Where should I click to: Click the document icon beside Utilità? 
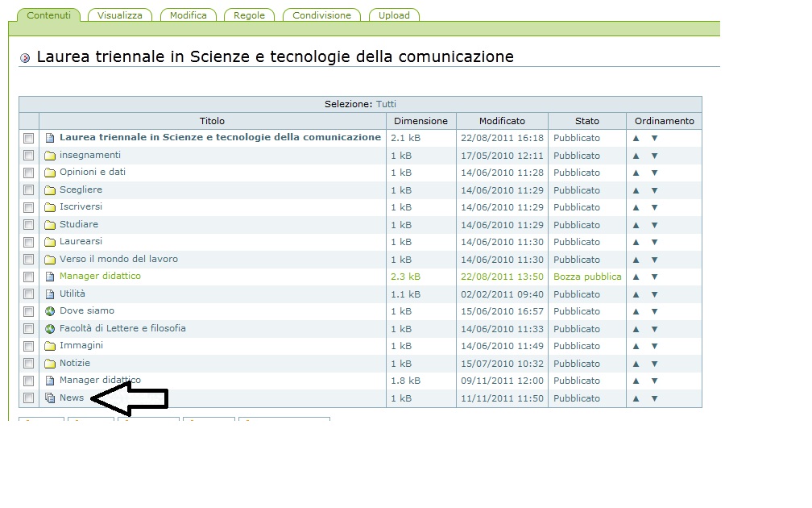coord(50,294)
